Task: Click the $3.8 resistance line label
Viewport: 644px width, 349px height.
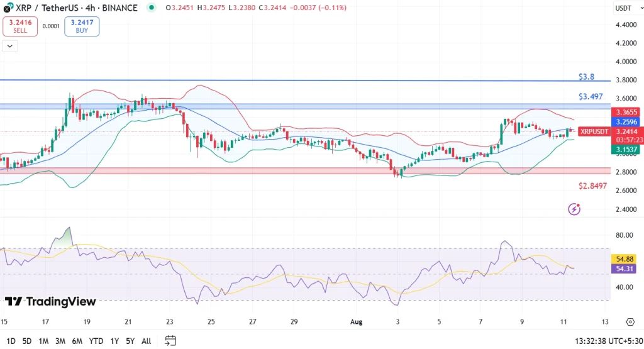Action: tap(586, 77)
